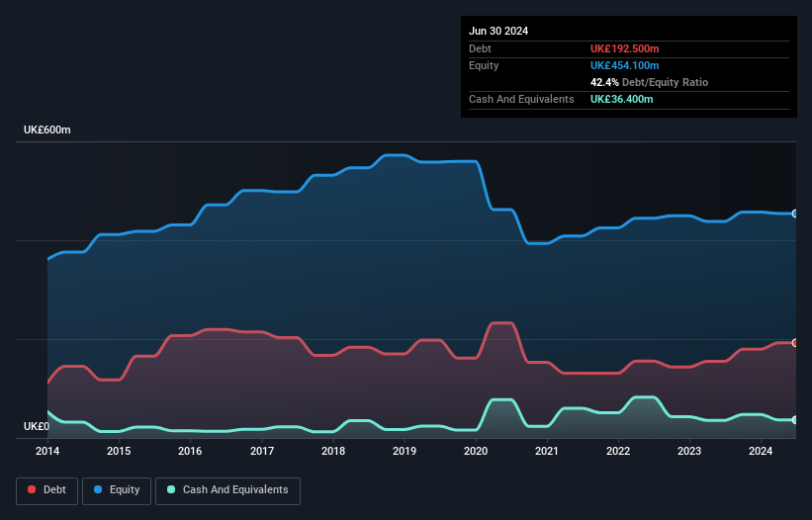
Task: Click the 2021 x-axis label
Action: (x=547, y=451)
